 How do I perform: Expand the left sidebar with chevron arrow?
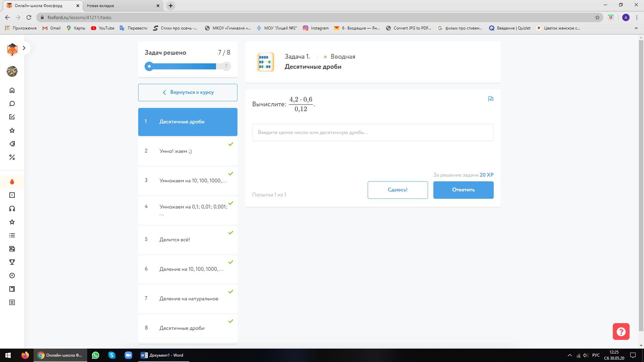(24, 48)
